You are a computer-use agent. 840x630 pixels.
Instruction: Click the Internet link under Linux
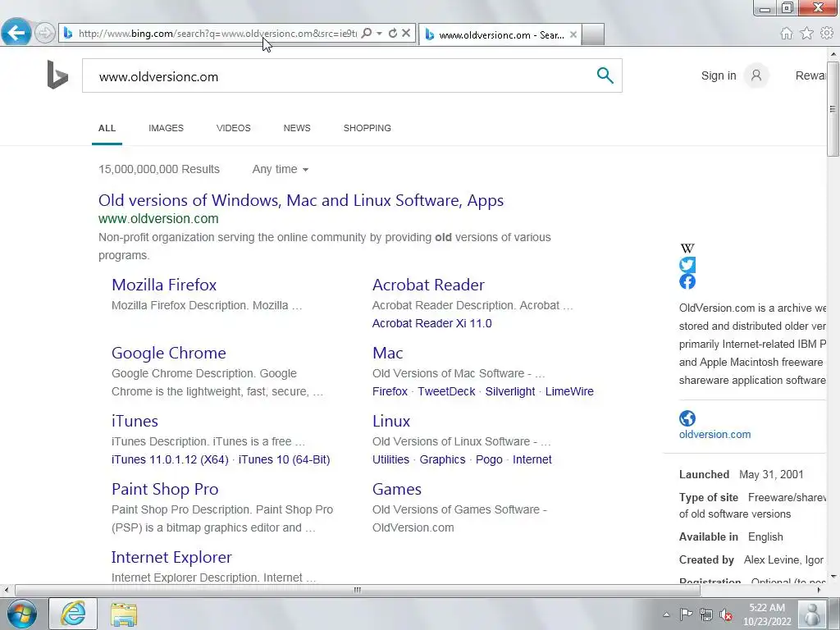pos(532,459)
